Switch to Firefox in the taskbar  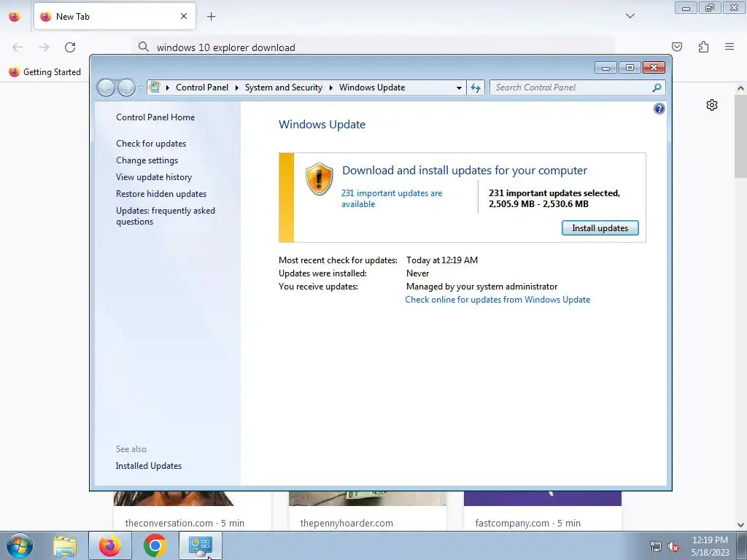(109, 545)
